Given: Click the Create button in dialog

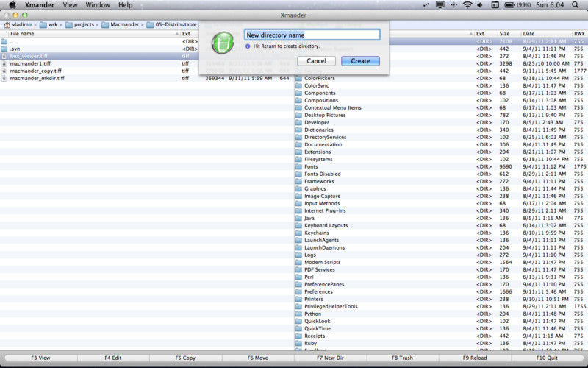Looking at the screenshot, I should point(360,61).
